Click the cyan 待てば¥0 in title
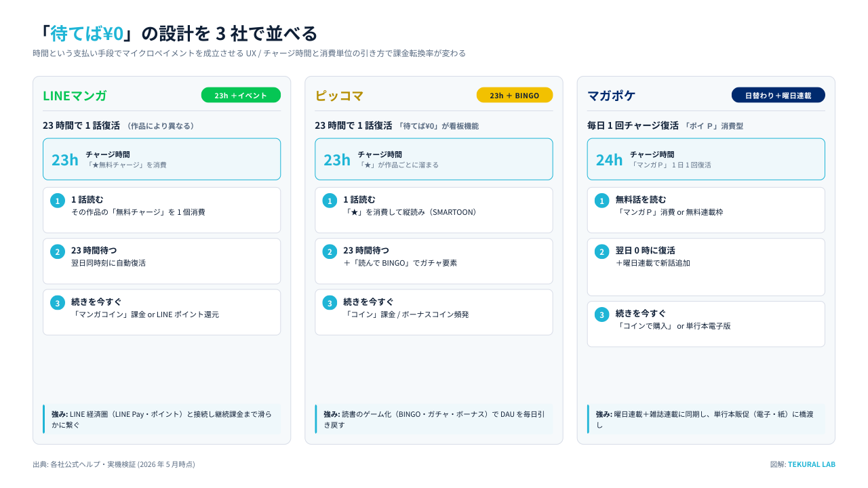This screenshot has width=868, height=488. pyautogui.click(x=87, y=33)
